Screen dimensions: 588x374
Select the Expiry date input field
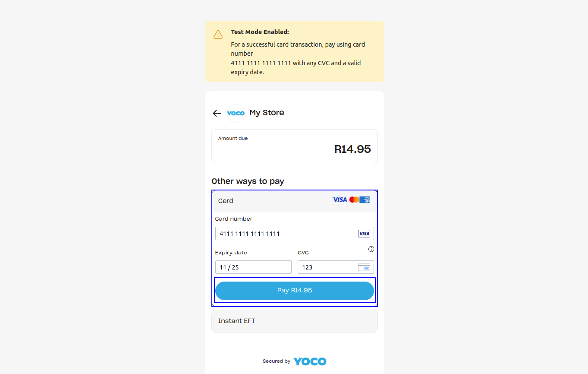coord(253,267)
